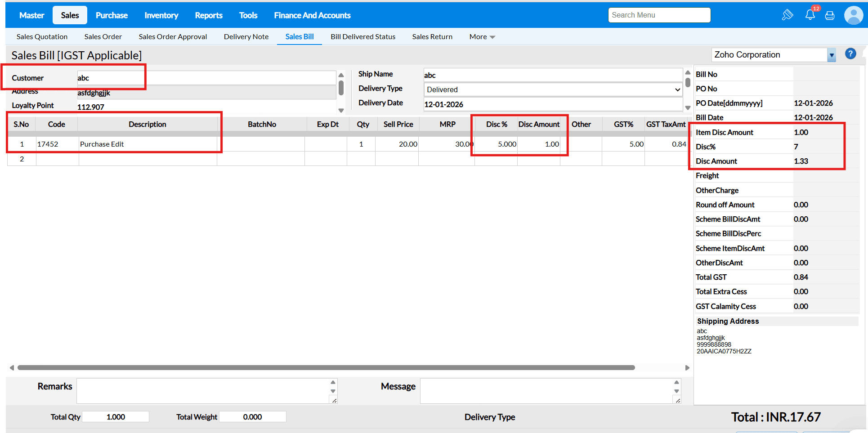Image resolution: width=868 pixels, height=433 pixels.
Task: Click the blue help question mark icon
Action: point(850,54)
